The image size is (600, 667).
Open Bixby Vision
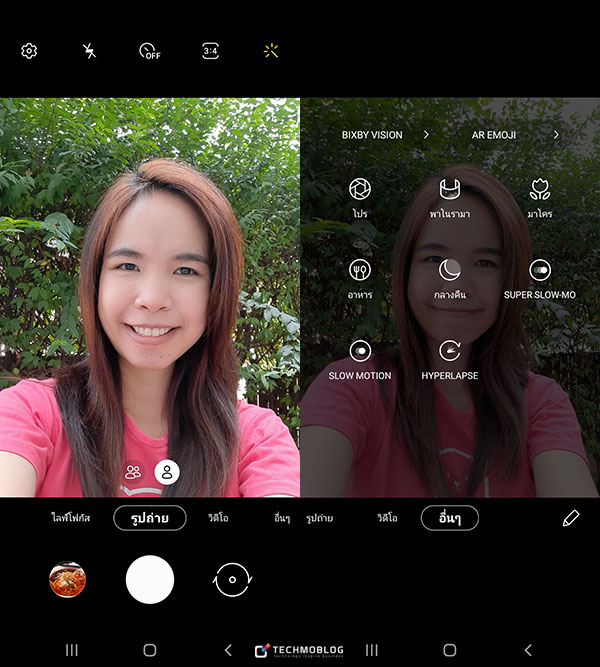(x=372, y=135)
